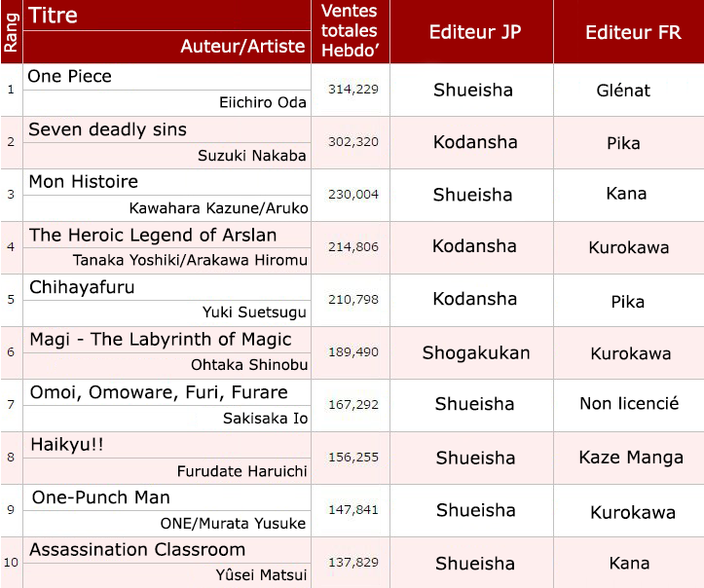Click rank number 7 cell
The image size is (704, 588).
coord(11,404)
